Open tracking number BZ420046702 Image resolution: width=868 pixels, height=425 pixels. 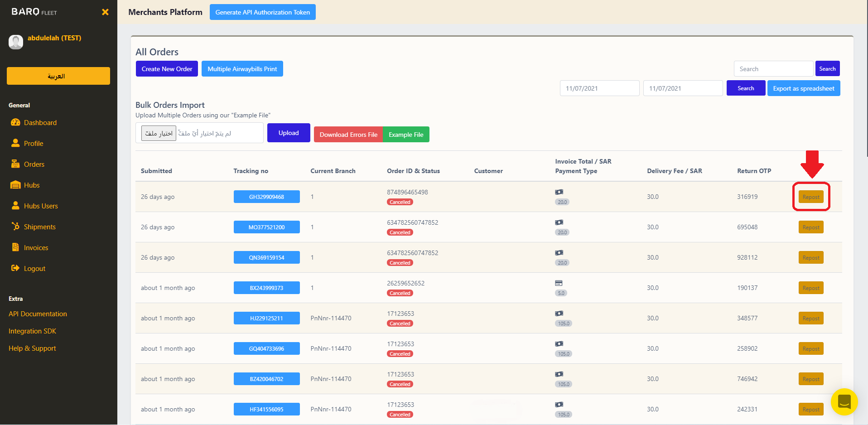(266, 379)
